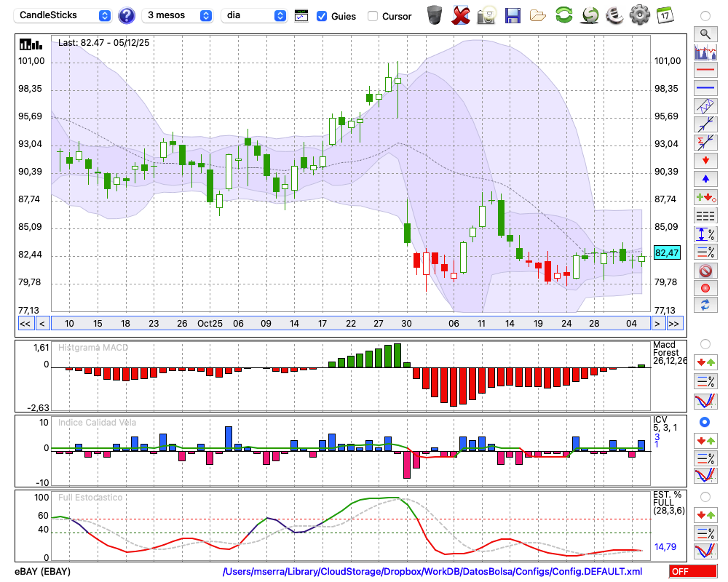
Task: Click the Full Estocastico panel title
Action: coord(90,498)
